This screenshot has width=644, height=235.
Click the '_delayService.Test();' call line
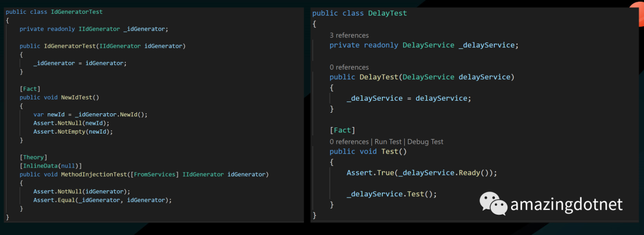click(392, 194)
